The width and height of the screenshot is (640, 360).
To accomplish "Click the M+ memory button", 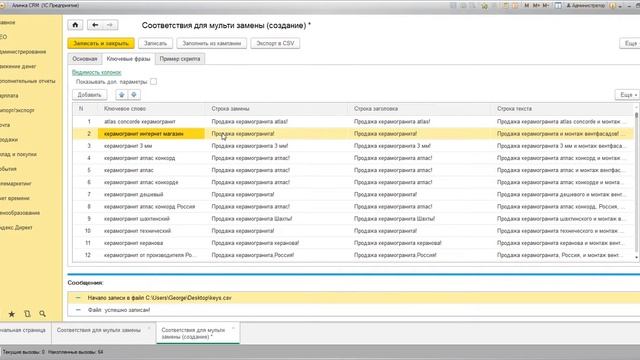I will (536, 6).
